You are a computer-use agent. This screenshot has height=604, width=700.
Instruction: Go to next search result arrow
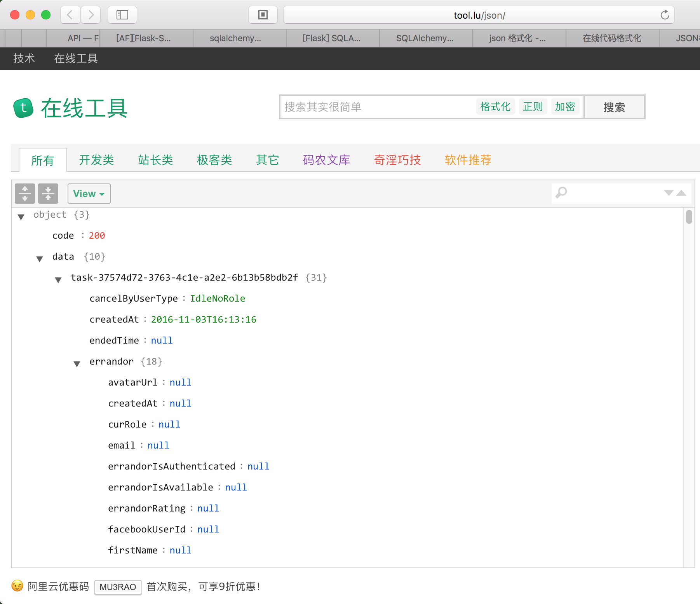669,193
